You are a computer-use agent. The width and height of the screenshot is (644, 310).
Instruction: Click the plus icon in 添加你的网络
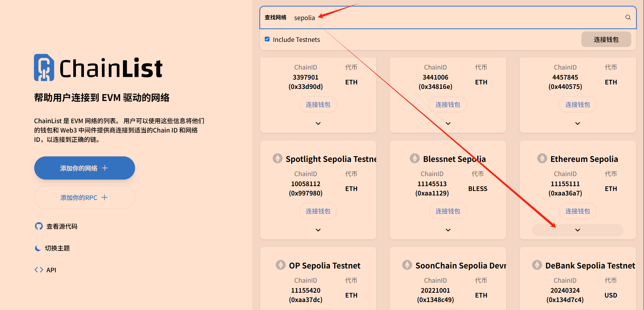coord(105,168)
